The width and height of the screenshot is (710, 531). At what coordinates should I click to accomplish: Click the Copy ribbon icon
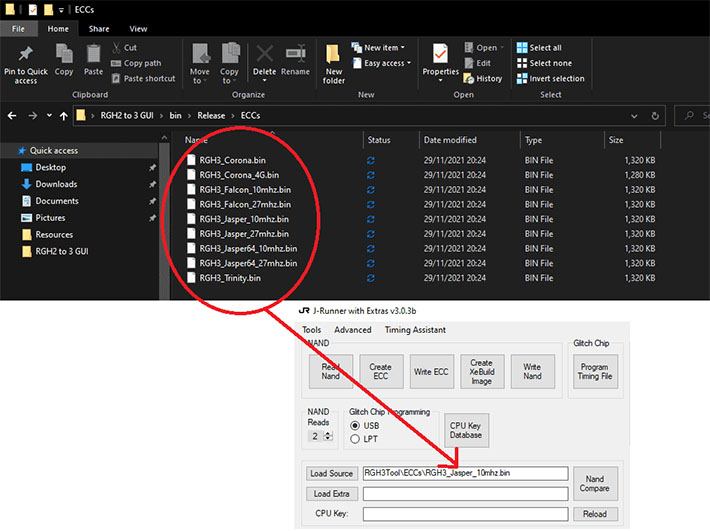[64, 53]
